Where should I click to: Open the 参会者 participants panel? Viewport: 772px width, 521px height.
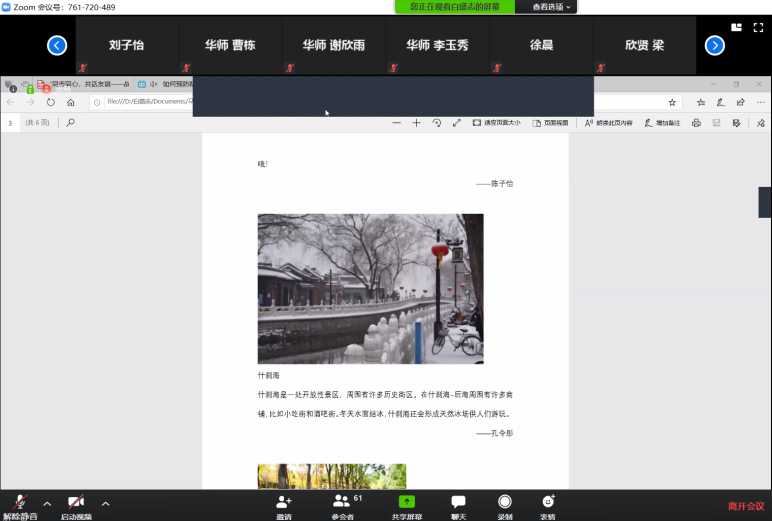pos(343,504)
